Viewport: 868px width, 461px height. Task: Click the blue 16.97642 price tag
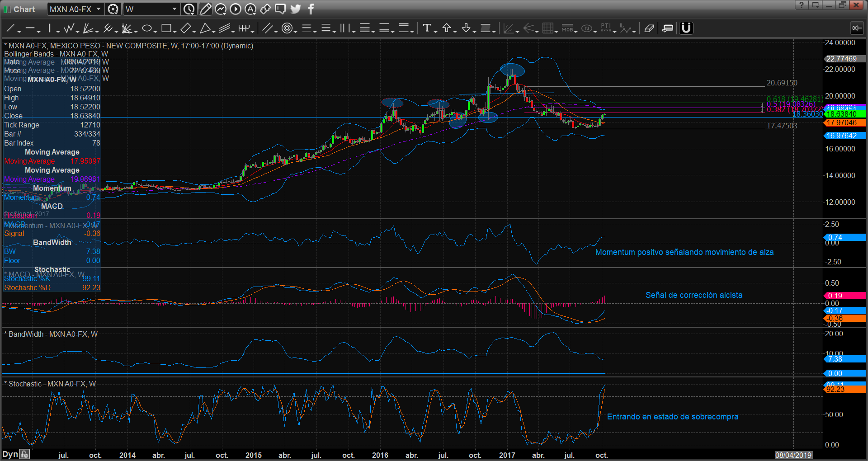tap(845, 136)
